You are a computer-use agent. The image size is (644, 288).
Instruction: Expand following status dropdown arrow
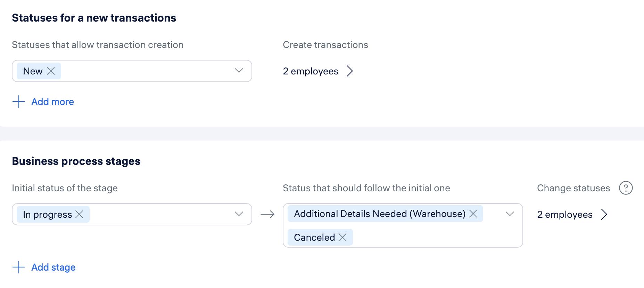point(510,214)
